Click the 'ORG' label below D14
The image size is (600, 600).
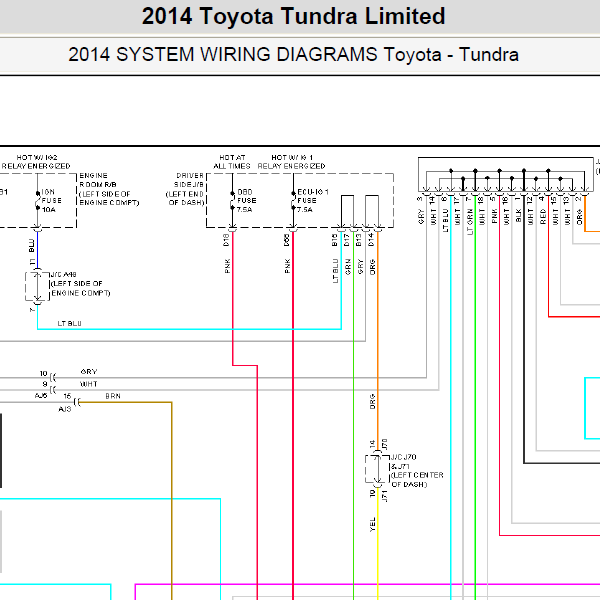372,267
